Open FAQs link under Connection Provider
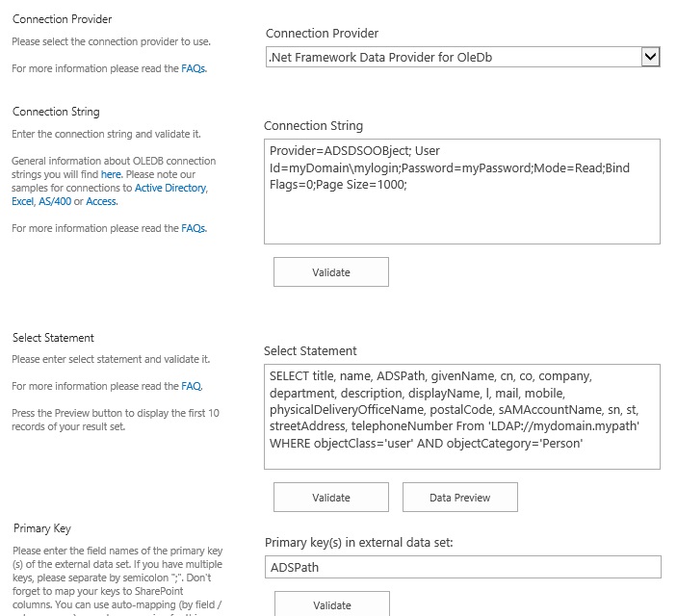 point(194,68)
